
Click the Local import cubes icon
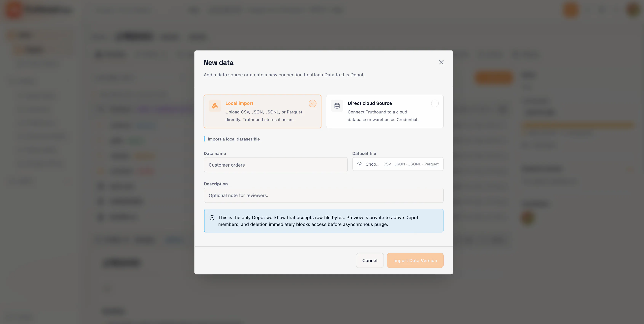(215, 106)
